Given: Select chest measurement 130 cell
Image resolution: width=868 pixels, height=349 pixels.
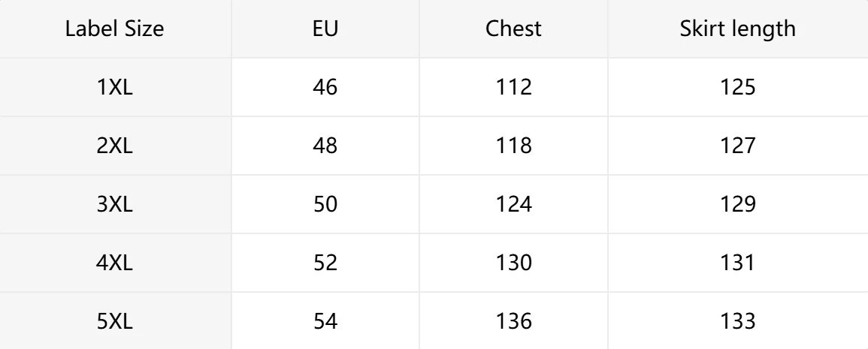Looking at the screenshot, I should tap(513, 263).
